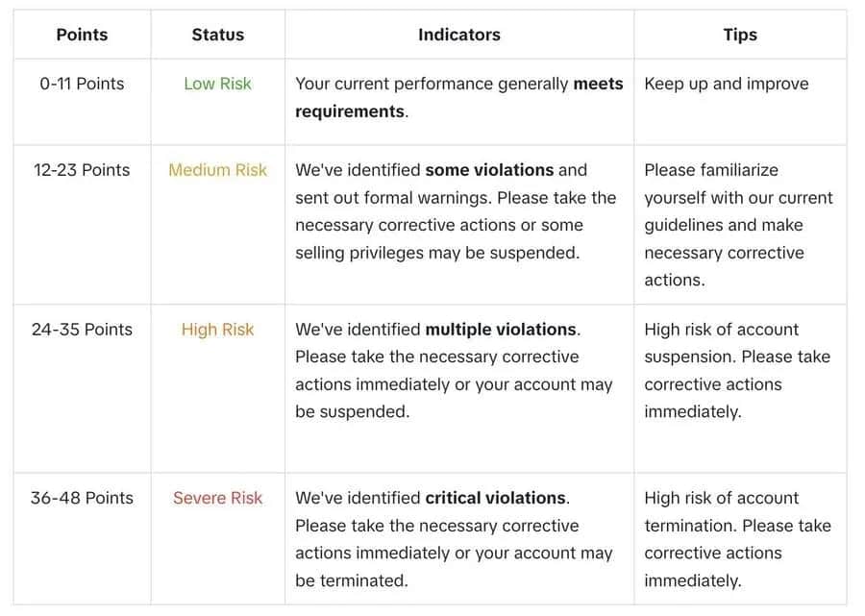This screenshot has width=865, height=616.
Task: Click the Tips column header
Action: point(739,35)
